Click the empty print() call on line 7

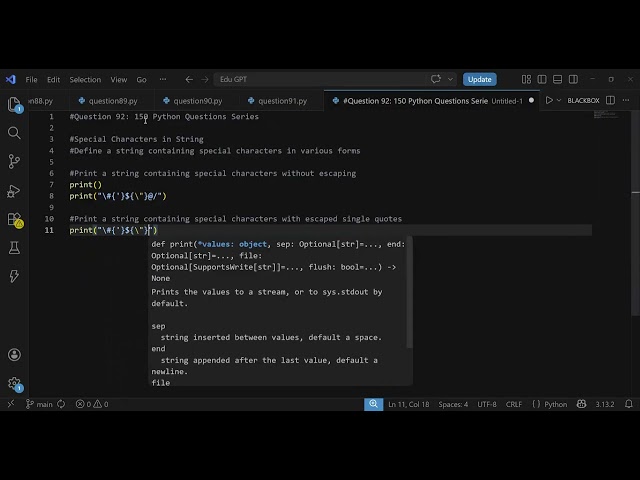(x=86, y=184)
